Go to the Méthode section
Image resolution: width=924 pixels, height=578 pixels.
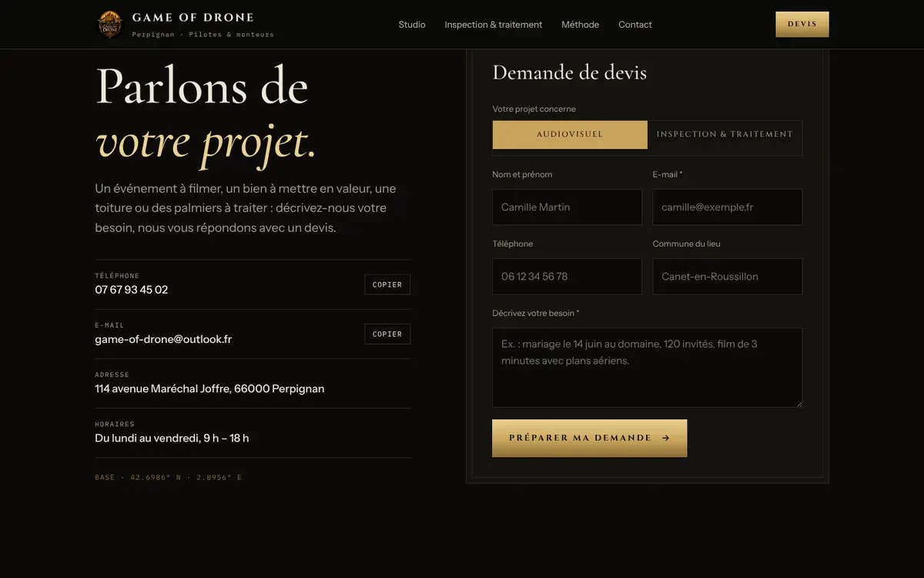pyautogui.click(x=581, y=25)
